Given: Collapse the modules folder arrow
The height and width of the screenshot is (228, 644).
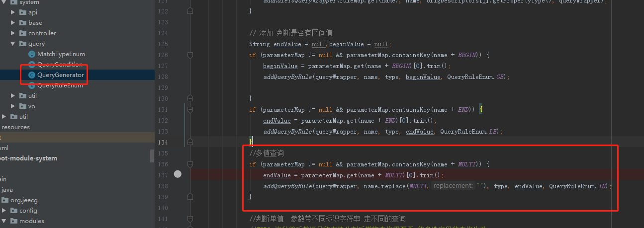Looking at the screenshot, I should (4, 221).
